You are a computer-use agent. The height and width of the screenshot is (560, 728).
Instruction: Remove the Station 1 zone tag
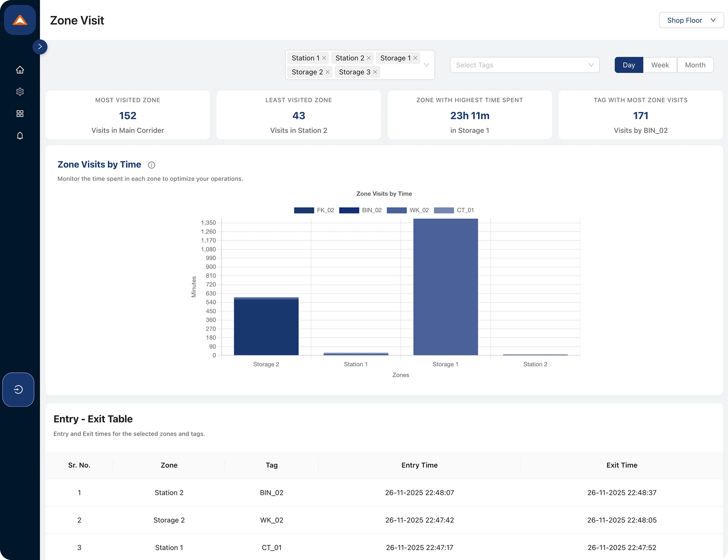(324, 58)
